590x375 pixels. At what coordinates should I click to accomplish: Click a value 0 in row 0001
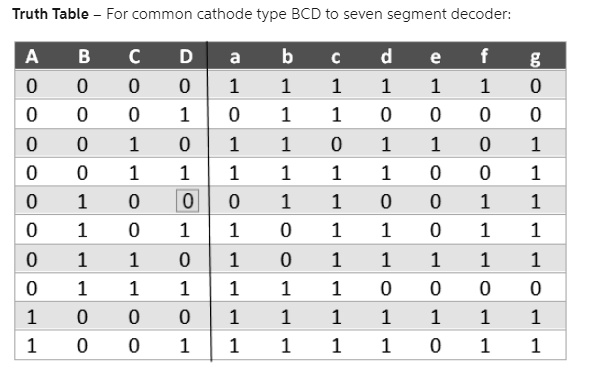[x=234, y=114]
